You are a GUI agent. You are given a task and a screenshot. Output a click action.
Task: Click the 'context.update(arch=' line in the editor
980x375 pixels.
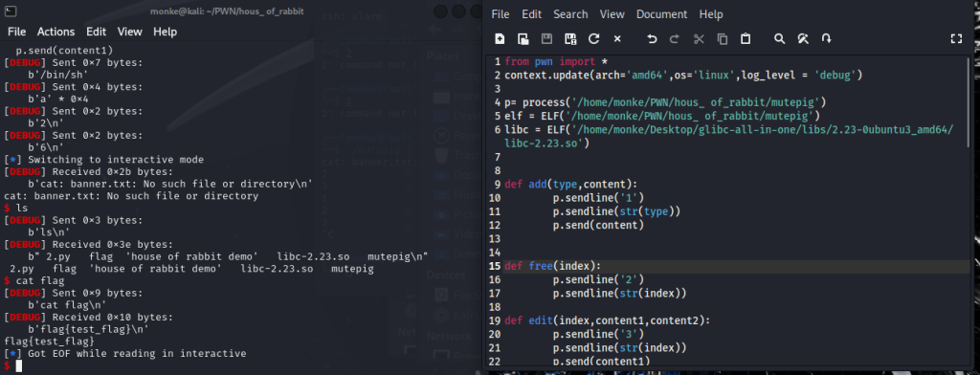pyautogui.click(x=683, y=75)
